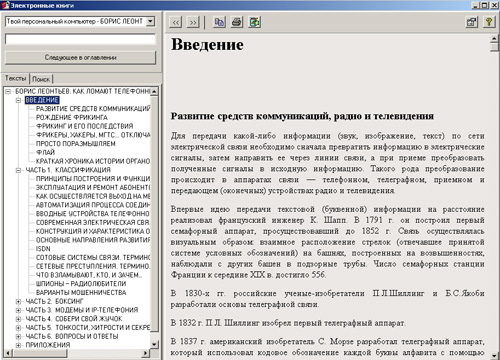Select СОТОВЫЕ СИСТЕМЫ СВЯЗИ item
The height and width of the screenshot is (360, 500).
point(93,257)
